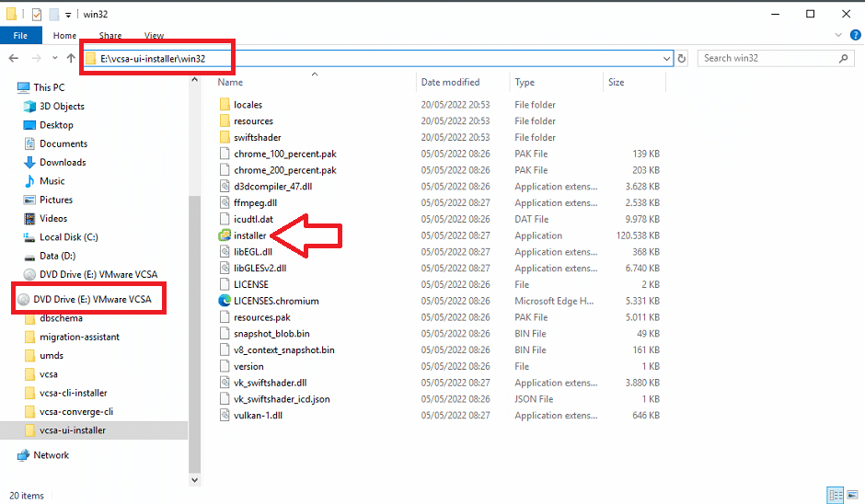Click the Music note icon in sidebar
This screenshot has width=865, height=504.
coord(29,181)
